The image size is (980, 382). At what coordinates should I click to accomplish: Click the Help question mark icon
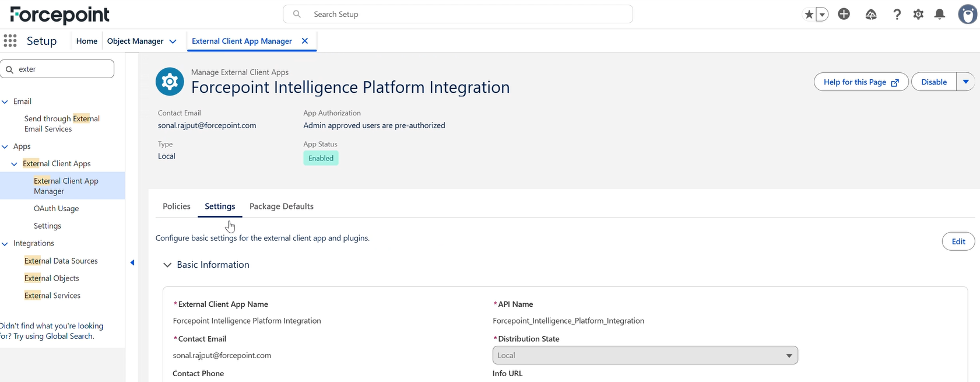pos(897,15)
